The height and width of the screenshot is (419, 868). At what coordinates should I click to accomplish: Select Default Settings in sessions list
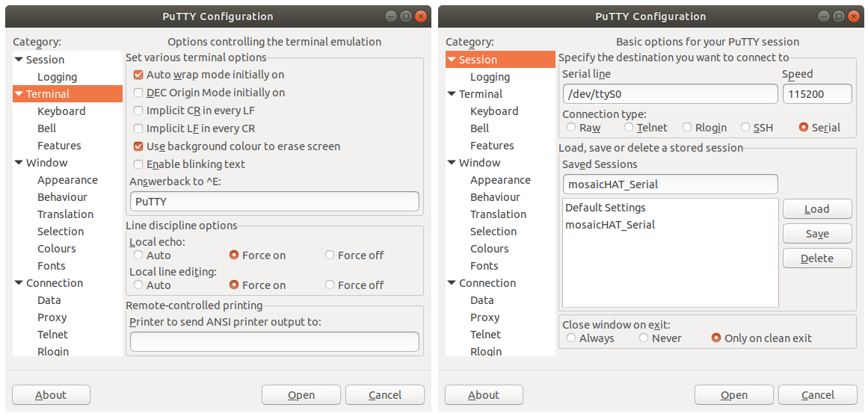(x=671, y=208)
